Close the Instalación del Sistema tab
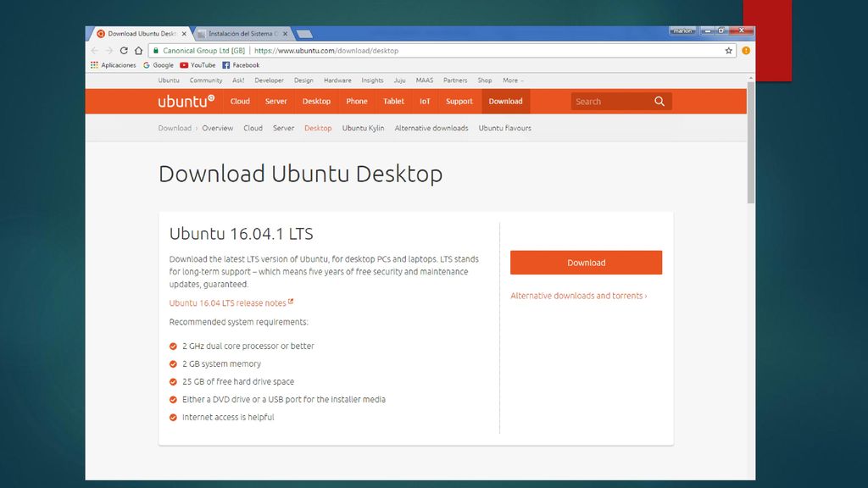 285,34
